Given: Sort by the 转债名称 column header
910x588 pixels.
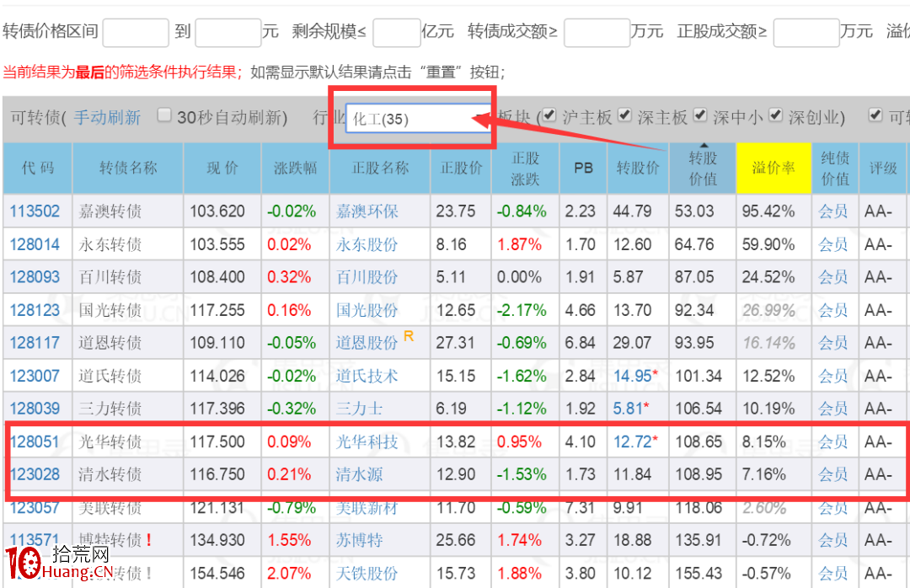Looking at the screenshot, I should click(x=128, y=168).
